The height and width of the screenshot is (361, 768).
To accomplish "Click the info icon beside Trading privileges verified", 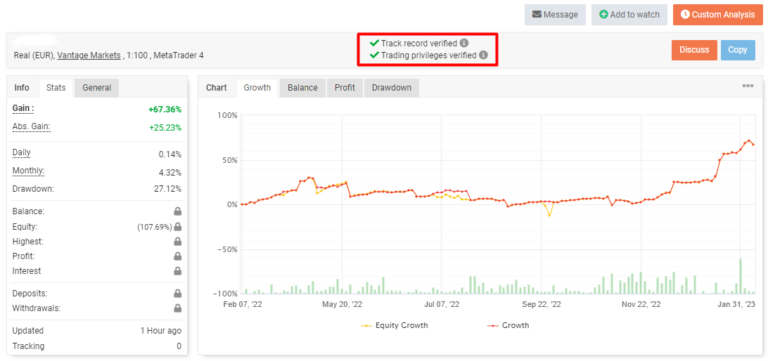I will point(483,55).
